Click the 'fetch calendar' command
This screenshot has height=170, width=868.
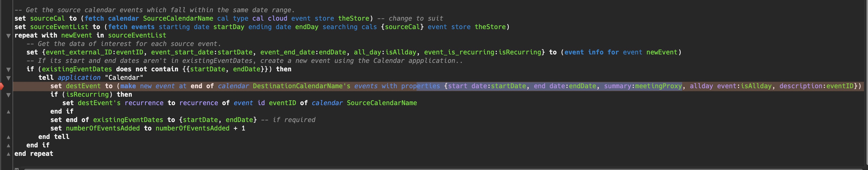pyautogui.click(x=112, y=18)
